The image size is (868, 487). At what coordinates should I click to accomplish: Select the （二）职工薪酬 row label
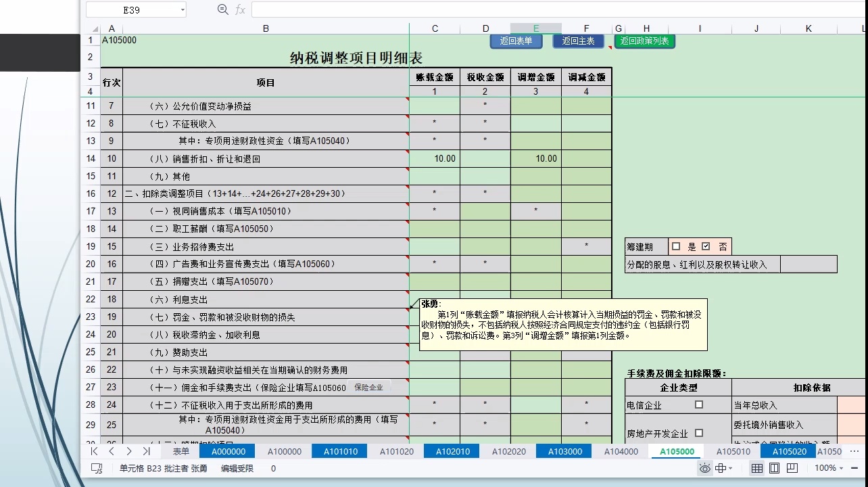(x=266, y=229)
